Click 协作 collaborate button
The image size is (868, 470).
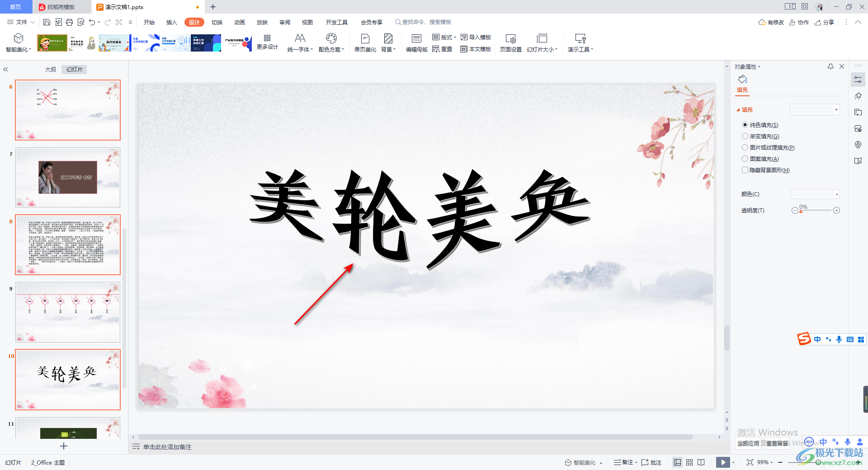799,22
